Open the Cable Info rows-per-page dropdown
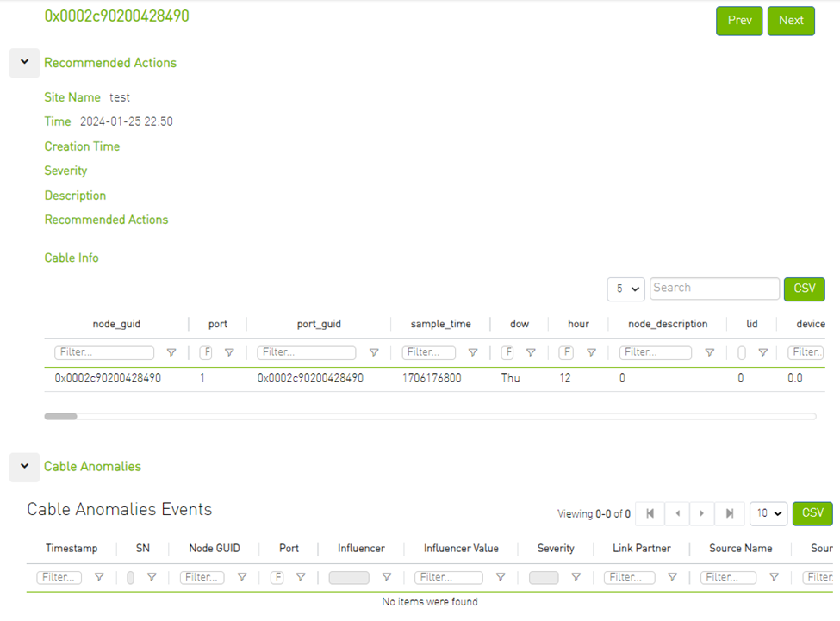 pos(625,289)
